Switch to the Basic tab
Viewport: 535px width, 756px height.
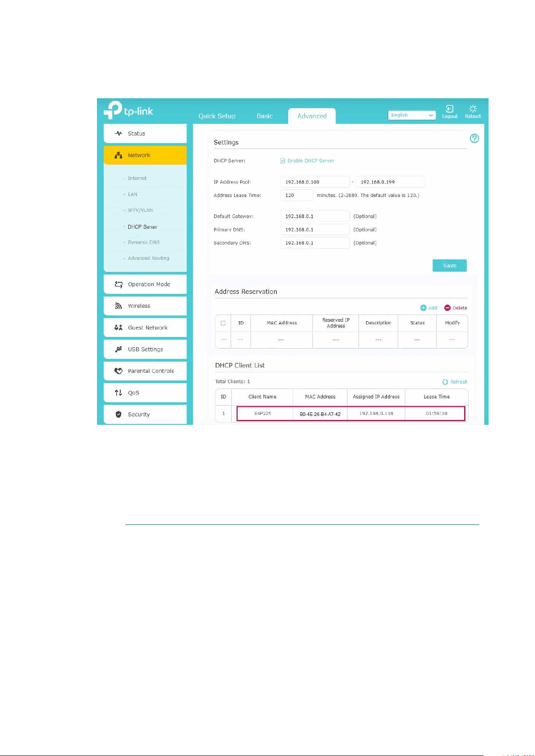point(265,116)
